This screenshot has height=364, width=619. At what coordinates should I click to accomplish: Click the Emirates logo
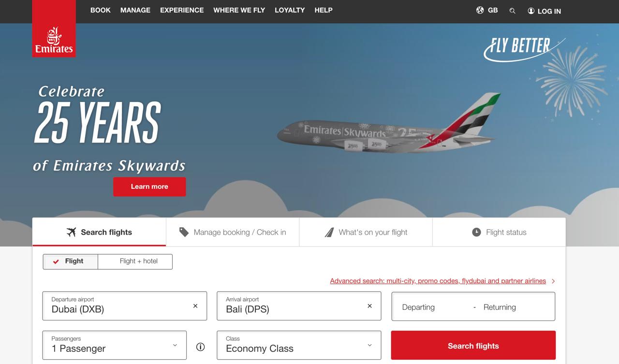click(x=54, y=29)
